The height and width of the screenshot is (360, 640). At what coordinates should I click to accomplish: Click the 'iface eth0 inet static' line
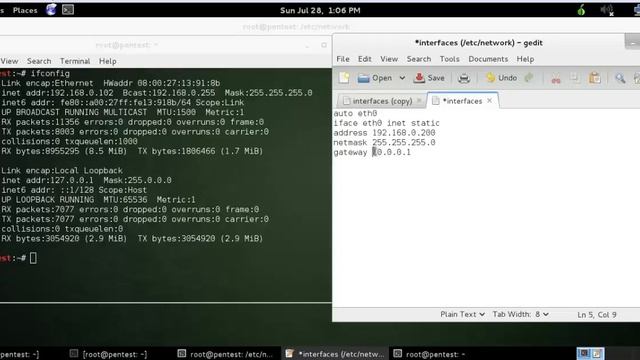[387, 123]
